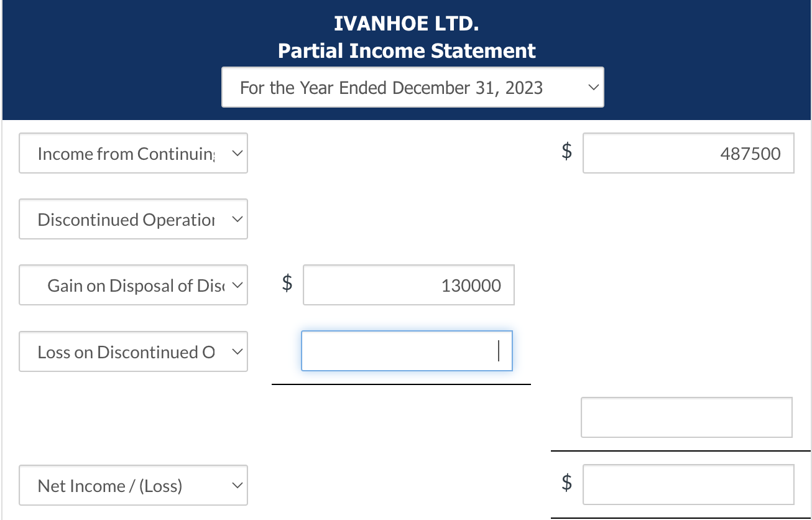The width and height of the screenshot is (812, 520).
Task: Click the empty subtotal field above Net Income
Action: coord(686,417)
